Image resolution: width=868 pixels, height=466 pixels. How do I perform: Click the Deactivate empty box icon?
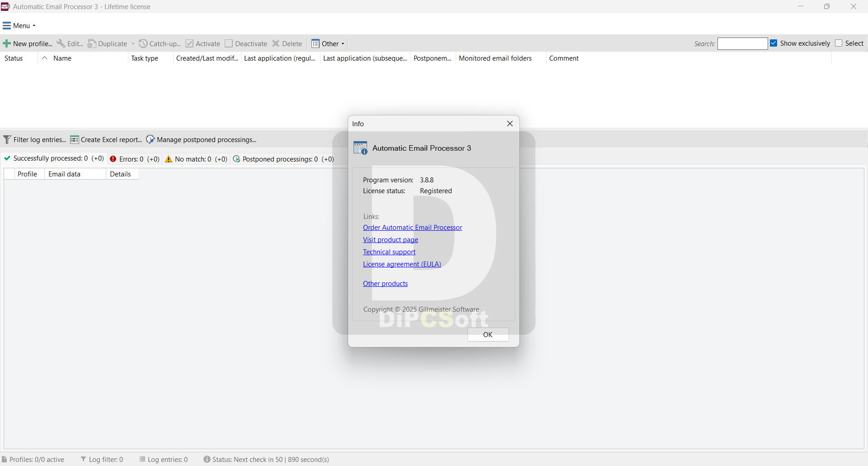point(229,43)
